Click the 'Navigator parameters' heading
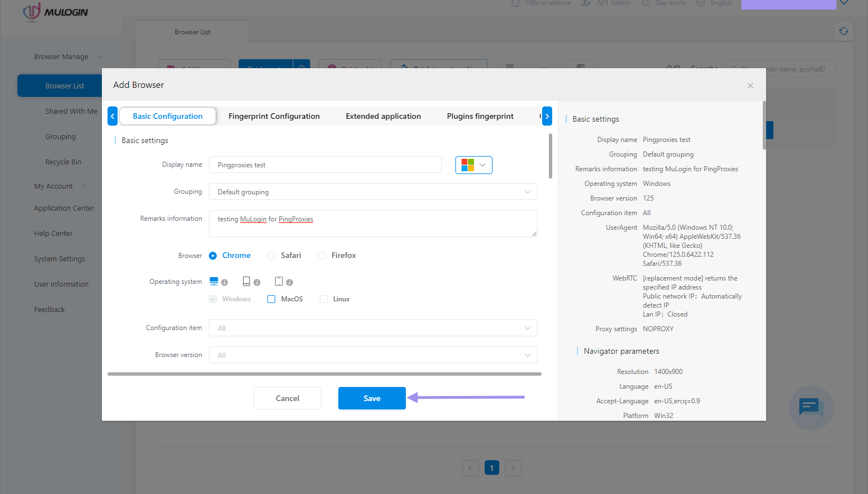 [621, 351]
